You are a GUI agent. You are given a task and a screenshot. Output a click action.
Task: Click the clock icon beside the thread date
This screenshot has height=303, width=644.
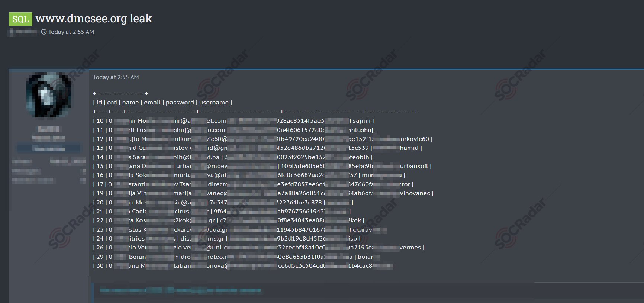pyautogui.click(x=44, y=32)
